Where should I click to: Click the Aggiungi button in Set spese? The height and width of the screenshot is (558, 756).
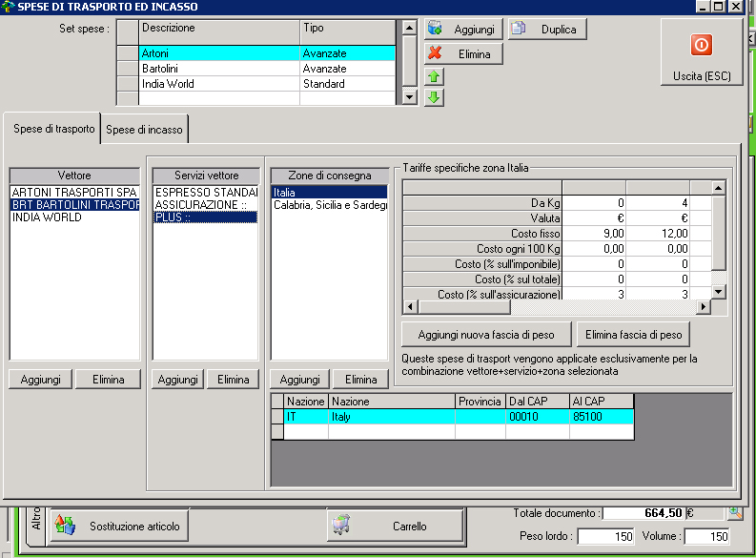(463, 30)
